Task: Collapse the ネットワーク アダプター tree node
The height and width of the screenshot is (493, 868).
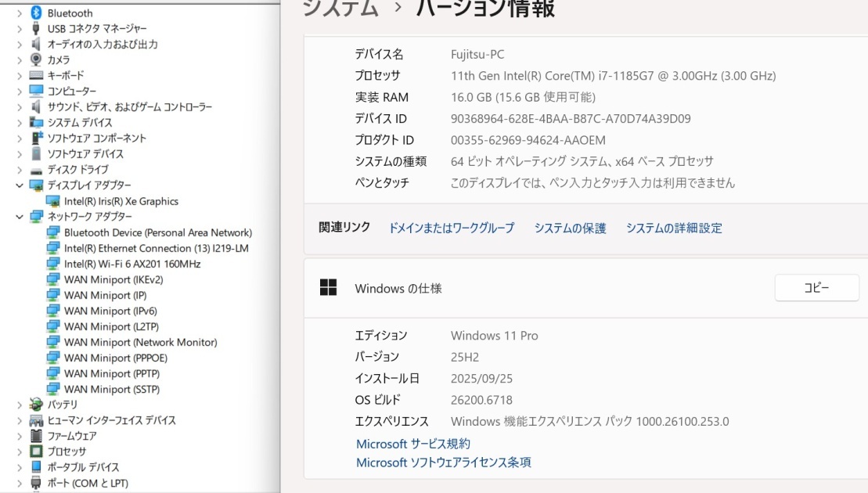Action: [20, 217]
